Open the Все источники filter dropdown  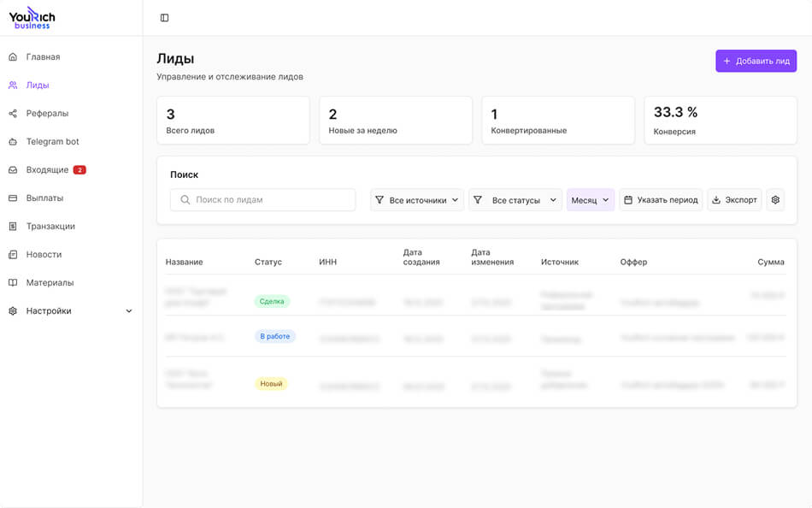417,200
